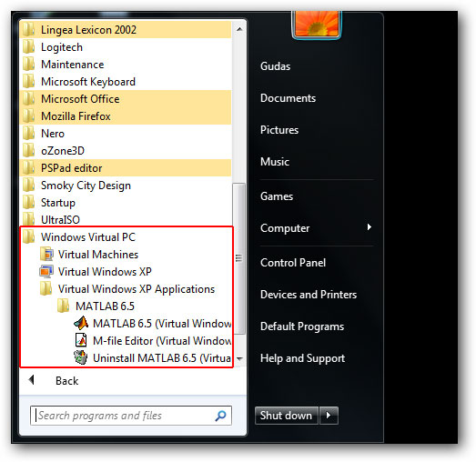Viewport: 476px width, 462px height.
Task: Click the orange flower user picture
Action: click(317, 25)
